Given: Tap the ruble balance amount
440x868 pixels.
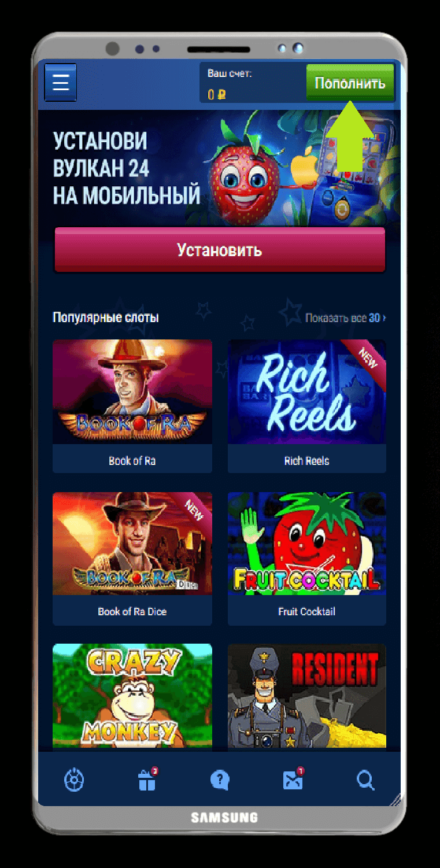Looking at the screenshot, I should pyautogui.click(x=216, y=94).
